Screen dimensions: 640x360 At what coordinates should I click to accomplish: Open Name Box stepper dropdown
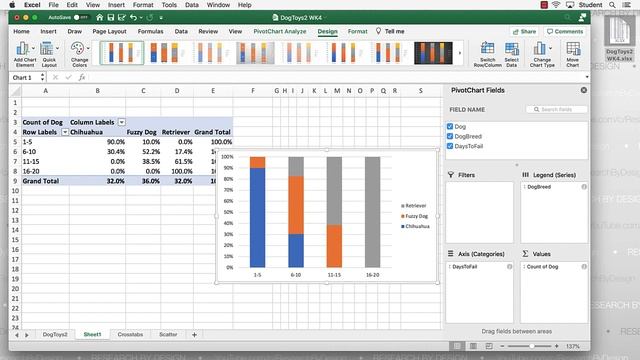[42, 77]
